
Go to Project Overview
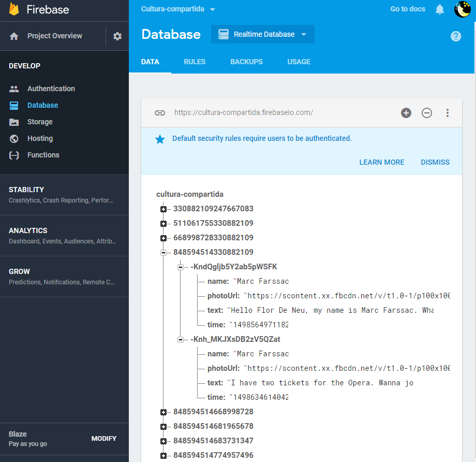55,36
